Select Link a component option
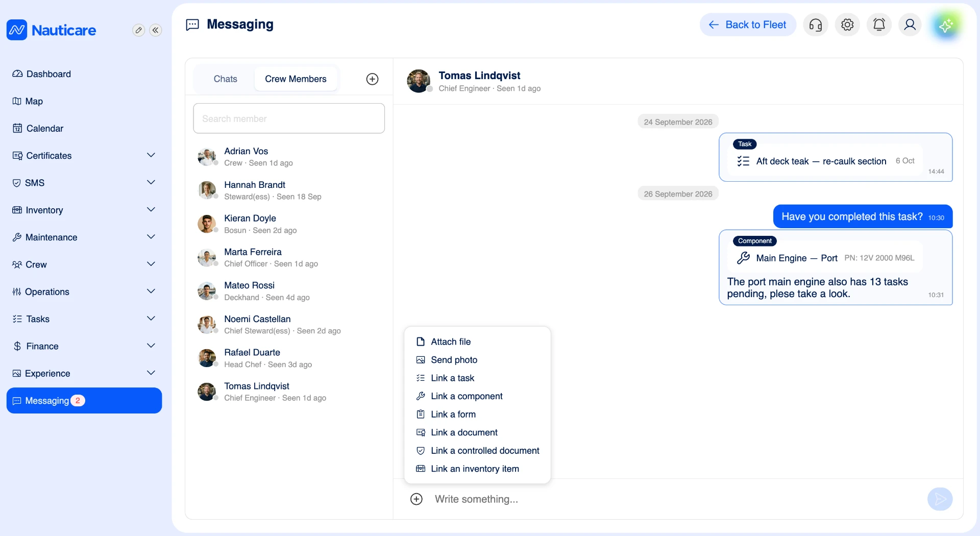This screenshot has height=536, width=980. [x=477, y=396]
